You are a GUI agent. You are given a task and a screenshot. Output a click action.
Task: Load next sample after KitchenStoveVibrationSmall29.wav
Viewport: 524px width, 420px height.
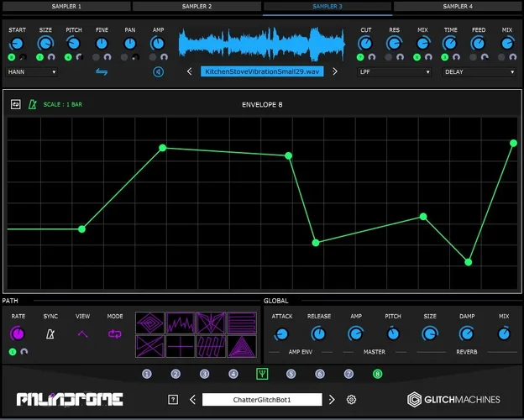335,72
